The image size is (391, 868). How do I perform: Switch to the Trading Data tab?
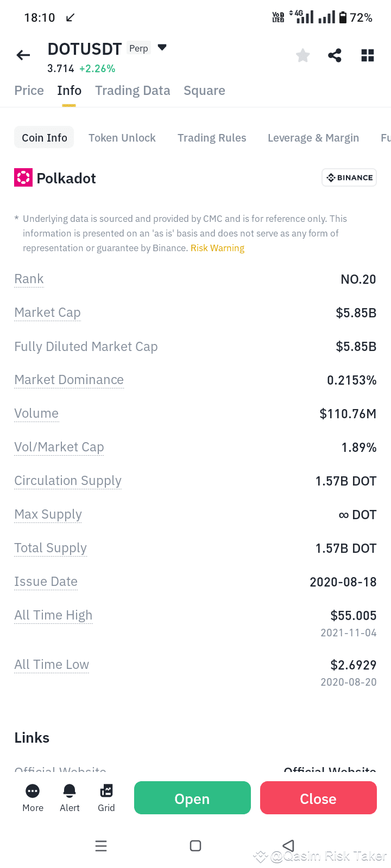tap(133, 91)
